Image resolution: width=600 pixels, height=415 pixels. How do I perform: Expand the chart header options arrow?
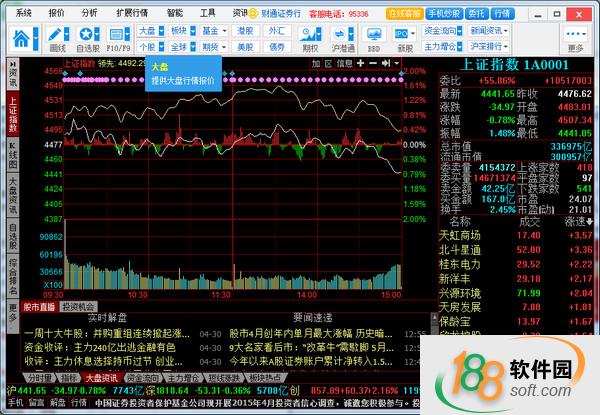tap(397, 63)
